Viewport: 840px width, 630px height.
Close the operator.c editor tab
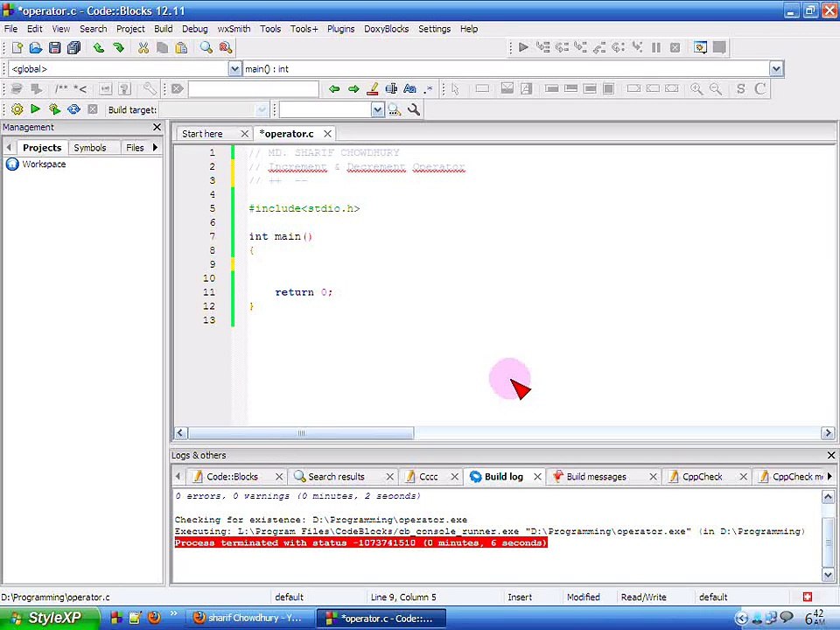point(327,134)
